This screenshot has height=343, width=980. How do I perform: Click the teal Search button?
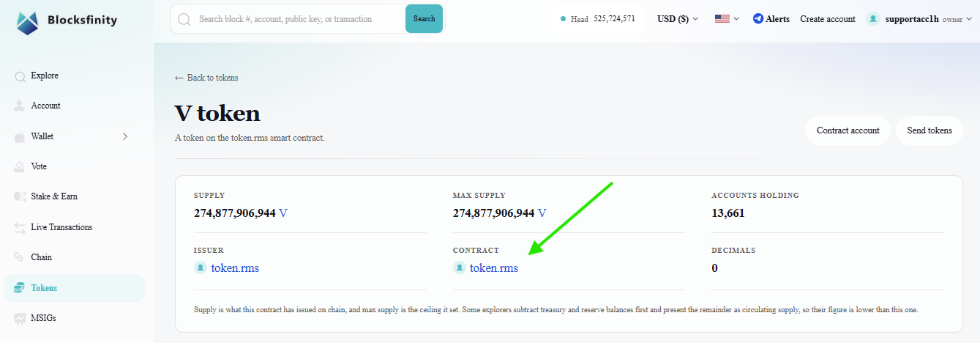click(x=424, y=19)
